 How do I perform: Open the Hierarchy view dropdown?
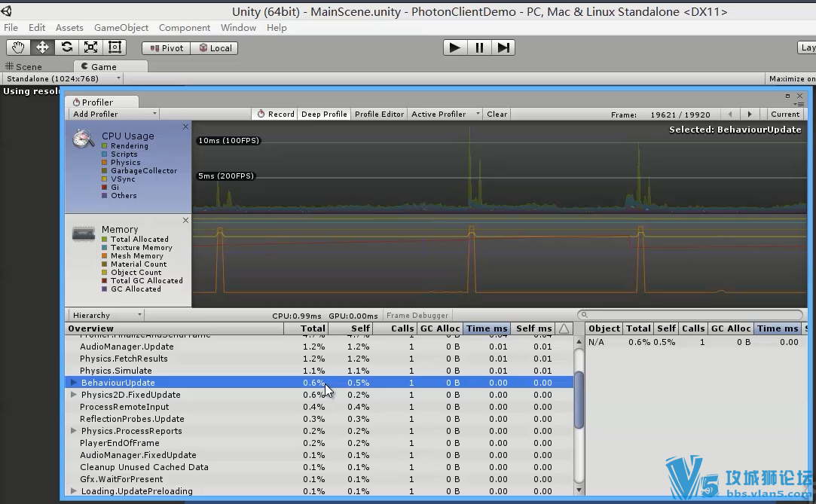[x=106, y=315]
